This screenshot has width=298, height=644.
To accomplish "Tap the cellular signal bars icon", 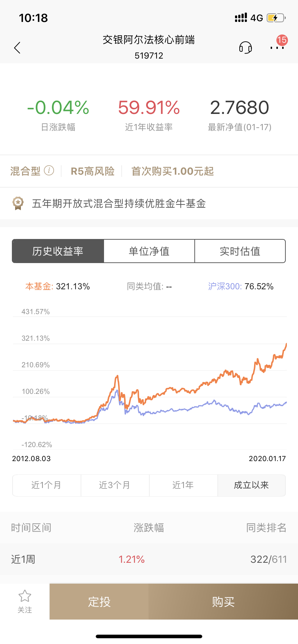I will click(x=241, y=18).
